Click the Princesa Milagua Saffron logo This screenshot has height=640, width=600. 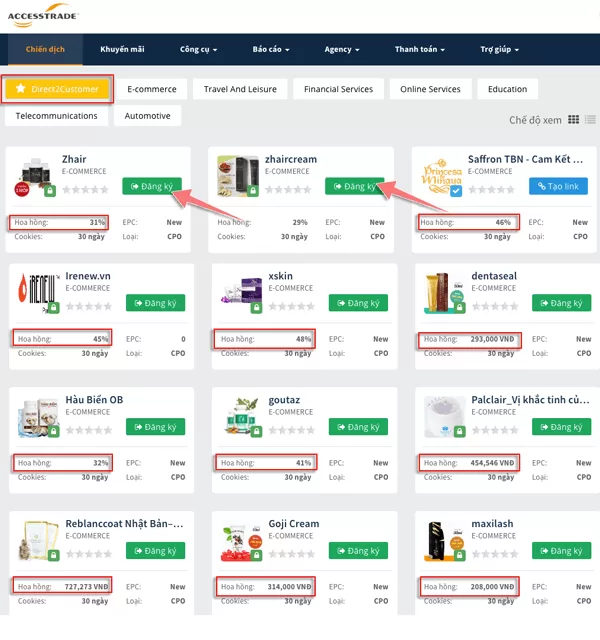tap(442, 177)
